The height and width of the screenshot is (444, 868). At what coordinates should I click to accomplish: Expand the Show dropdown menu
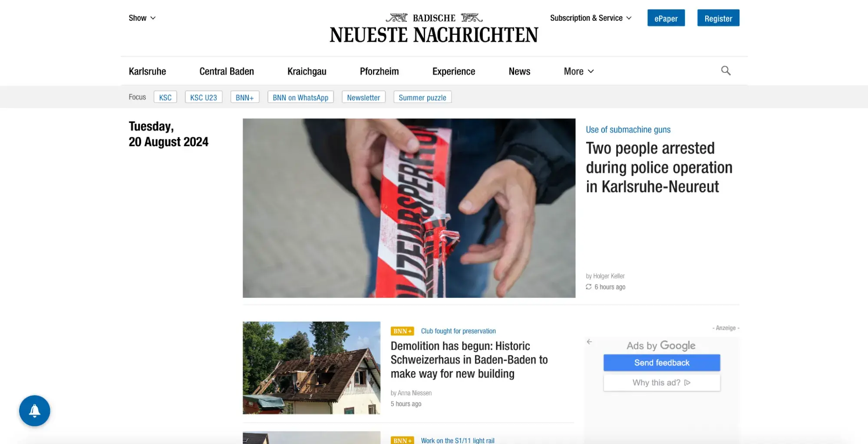142,18
